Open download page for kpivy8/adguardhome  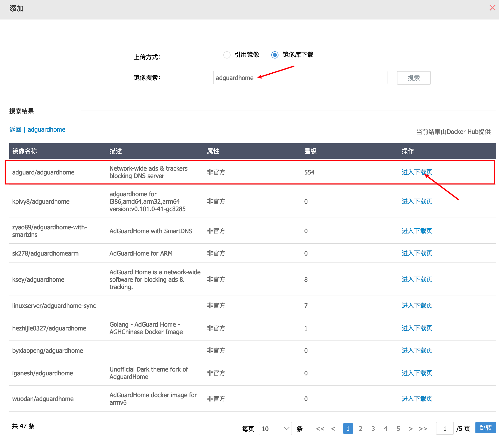pos(417,201)
